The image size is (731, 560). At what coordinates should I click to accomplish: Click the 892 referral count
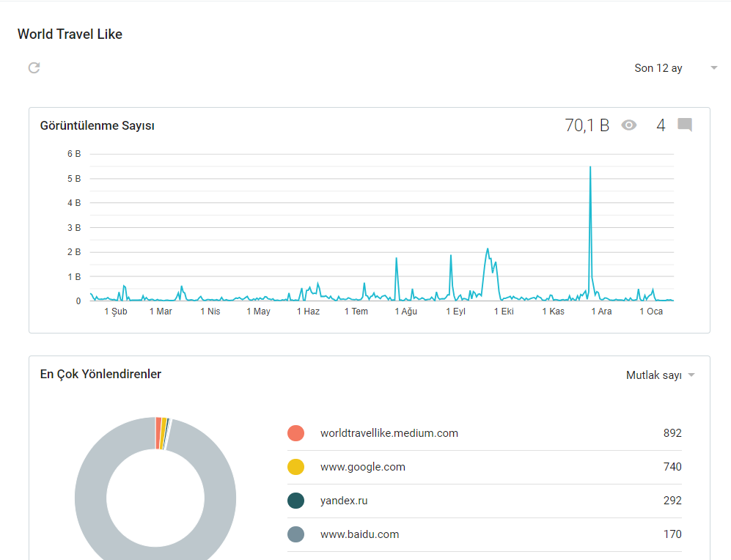672,433
